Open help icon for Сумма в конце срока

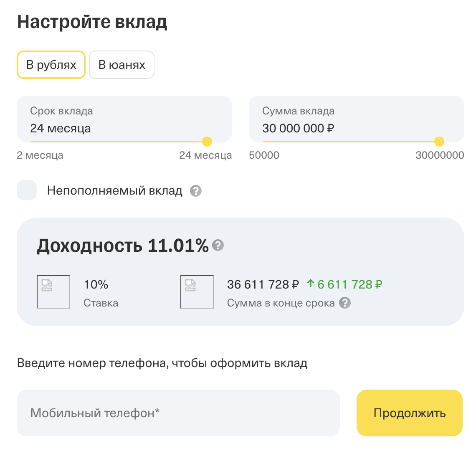(344, 303)
